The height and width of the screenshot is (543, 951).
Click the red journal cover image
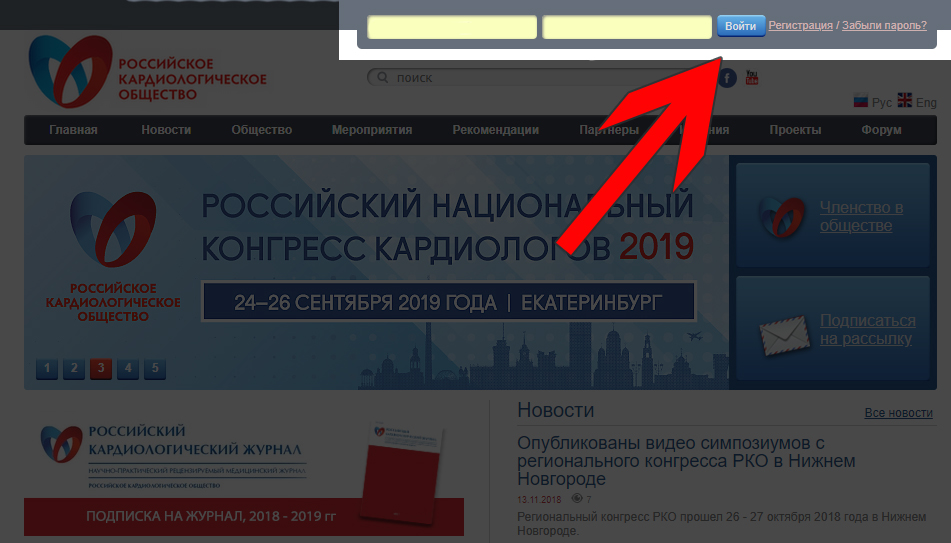click(x=402, y=472)
